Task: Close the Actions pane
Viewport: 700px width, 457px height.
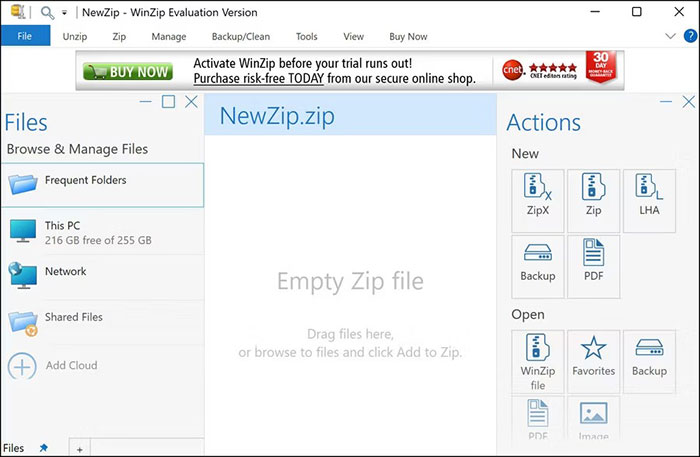Action: [x=688, y=102]
